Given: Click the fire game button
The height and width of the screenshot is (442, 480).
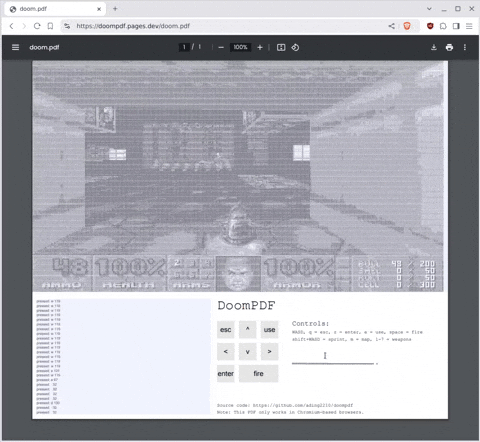Looking at the screenshot, I should (x=258, y=373).
